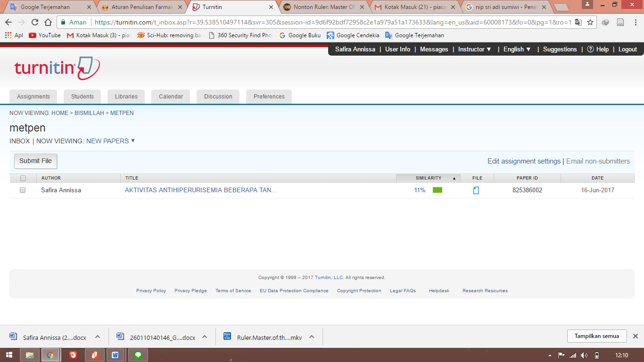This screenshot has height=362, width=644.
Task: Expand the NEW PAPERS viewing dropdown
Action: coord(111,141)
